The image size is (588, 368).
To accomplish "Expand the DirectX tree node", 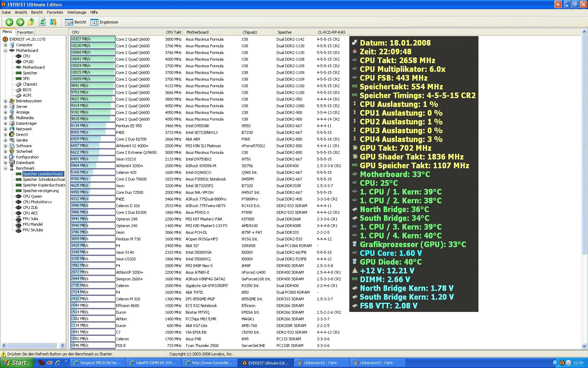I will pos(5,135).
